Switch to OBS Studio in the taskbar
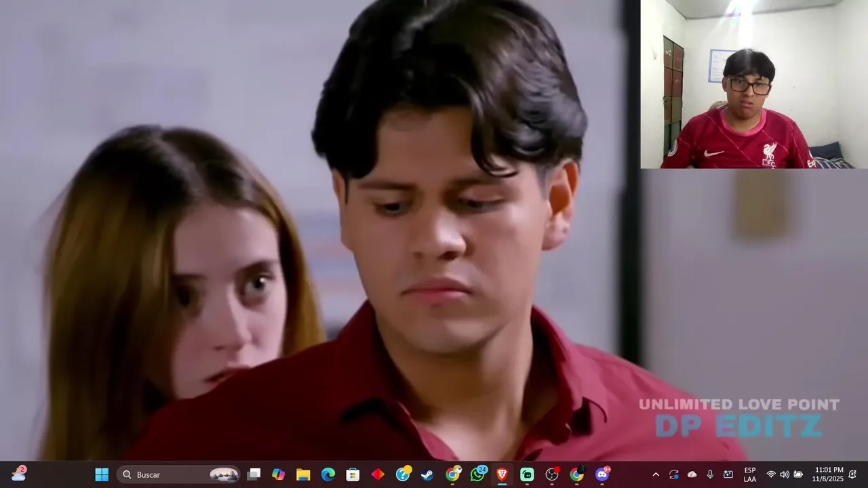This screenshot has height=488, width=868. 552,474
